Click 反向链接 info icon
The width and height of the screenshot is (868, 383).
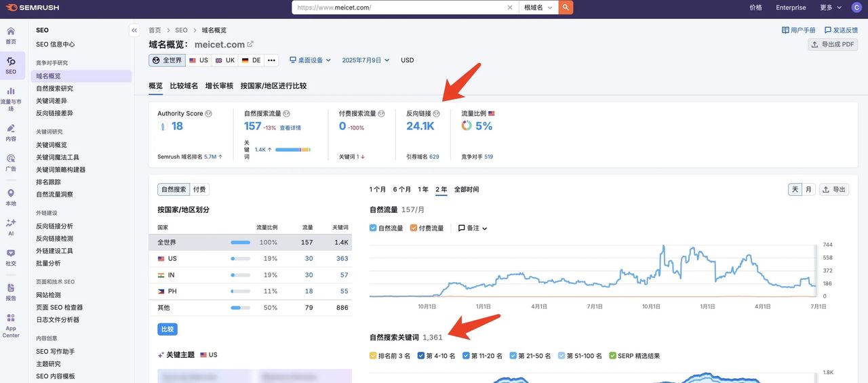pos(437,114)
